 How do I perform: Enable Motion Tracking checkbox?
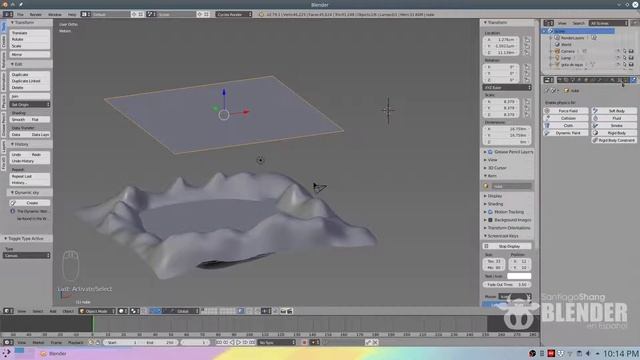pyautogui.click(x=490, y=212)
